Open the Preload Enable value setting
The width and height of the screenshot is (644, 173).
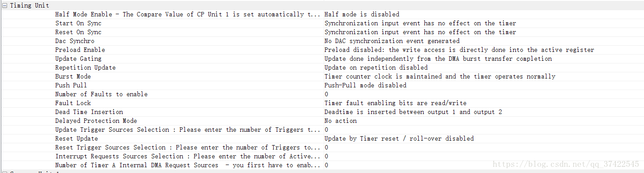483,50
